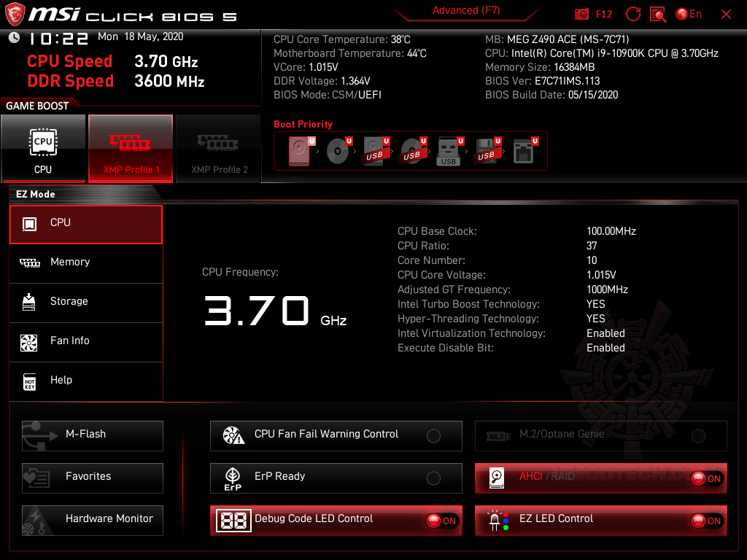Close the BIOS with the X button

pos(726,15)
